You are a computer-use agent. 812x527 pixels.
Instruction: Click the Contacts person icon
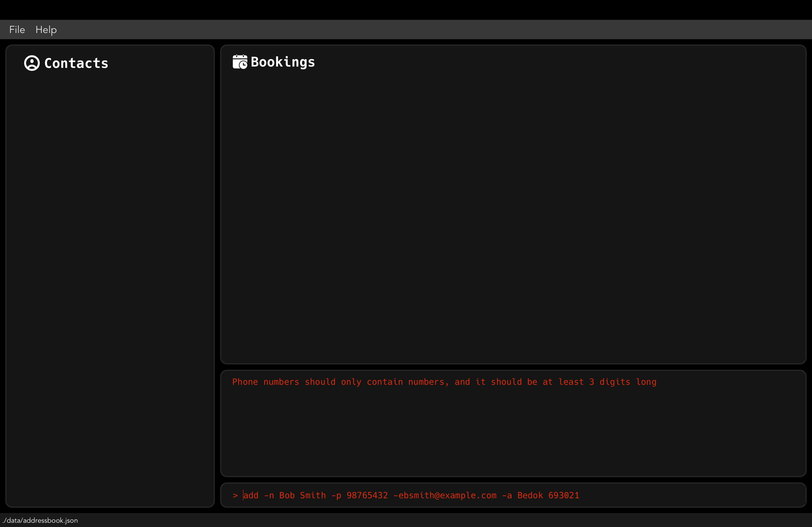[32, 63]
